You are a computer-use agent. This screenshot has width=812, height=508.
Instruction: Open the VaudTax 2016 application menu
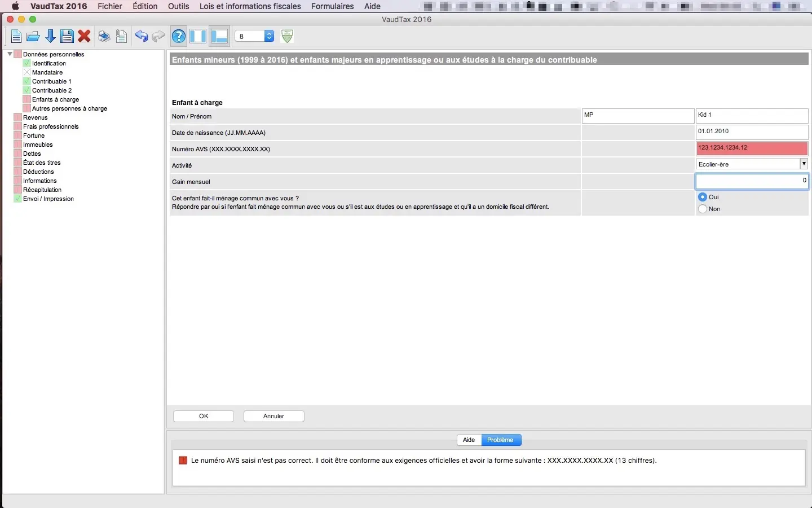click(x=59, y=6)
